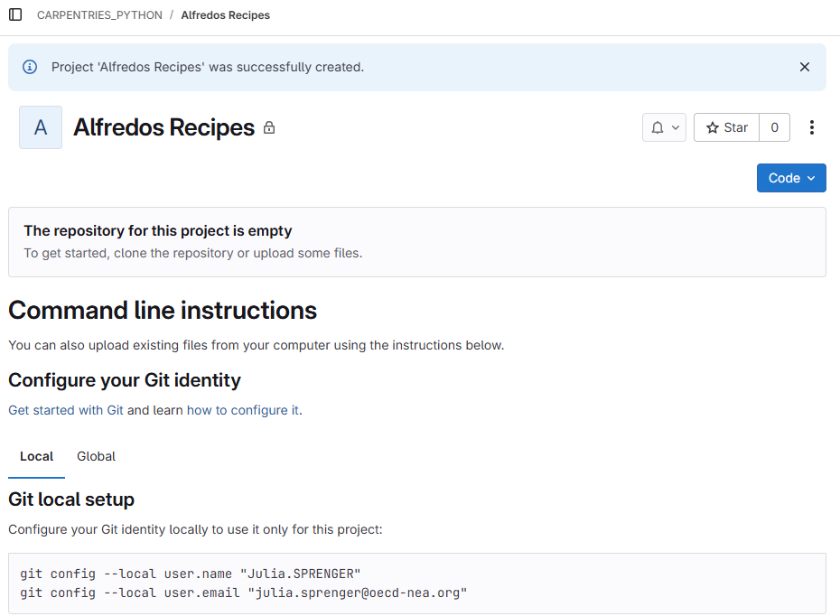Expand the notification settings chevron
Image resolution: width=840 pixels, height=616 pixels.
pyautogui.click(x=674, y=127)
